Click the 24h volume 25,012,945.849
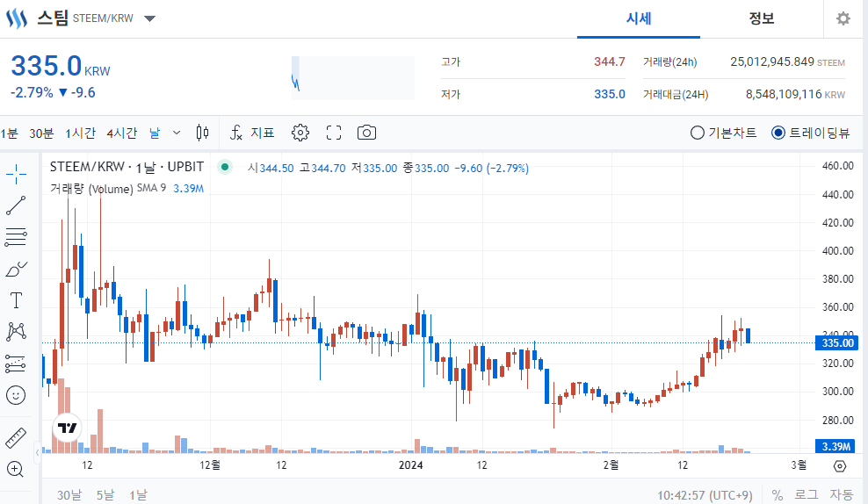868x504 pixels. [x=771, y=61]
